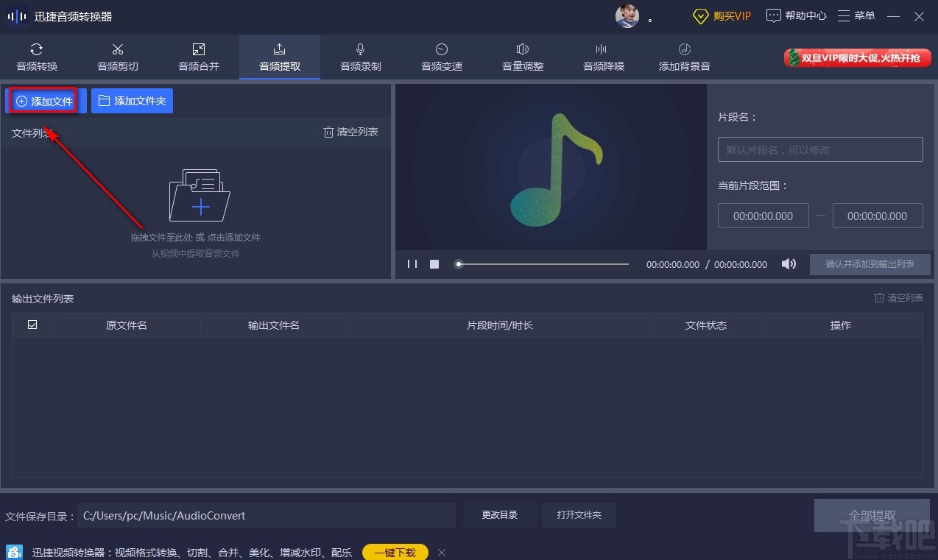Click the 全部提取 extract all button
The width and height of the screenshot is (938, 560).
(x=872, y=515)
